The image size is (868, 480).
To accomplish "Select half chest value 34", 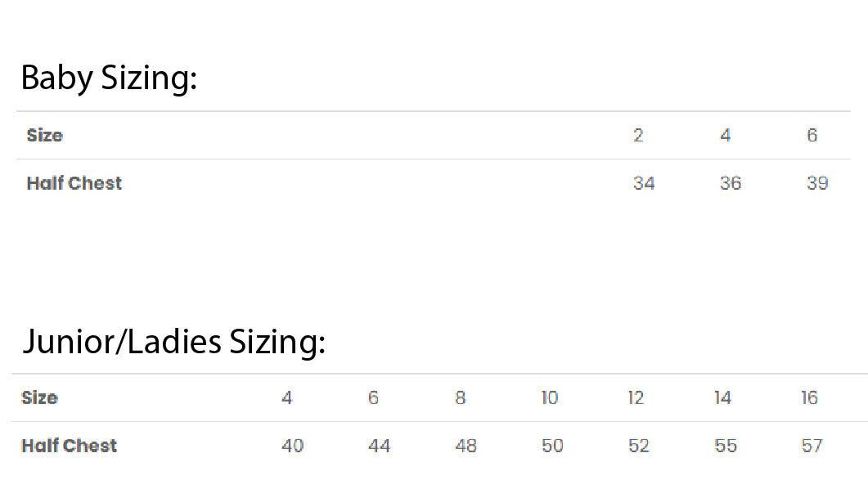I will [x=644, y=183].
